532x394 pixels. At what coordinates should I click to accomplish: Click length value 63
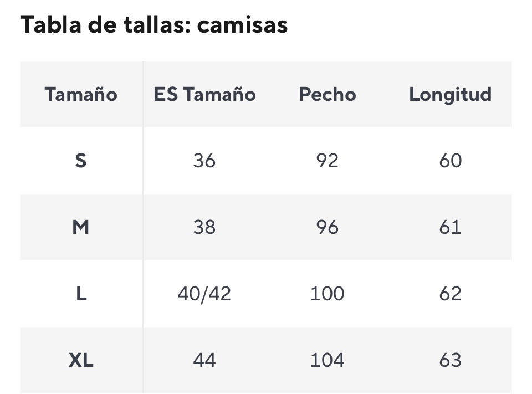click(x=450, y=361)
